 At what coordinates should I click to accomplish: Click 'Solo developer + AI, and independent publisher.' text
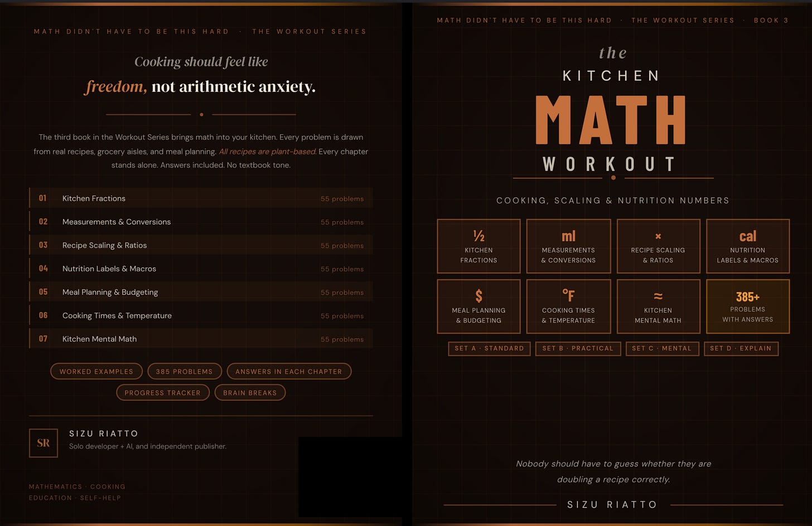click(148, 446)
